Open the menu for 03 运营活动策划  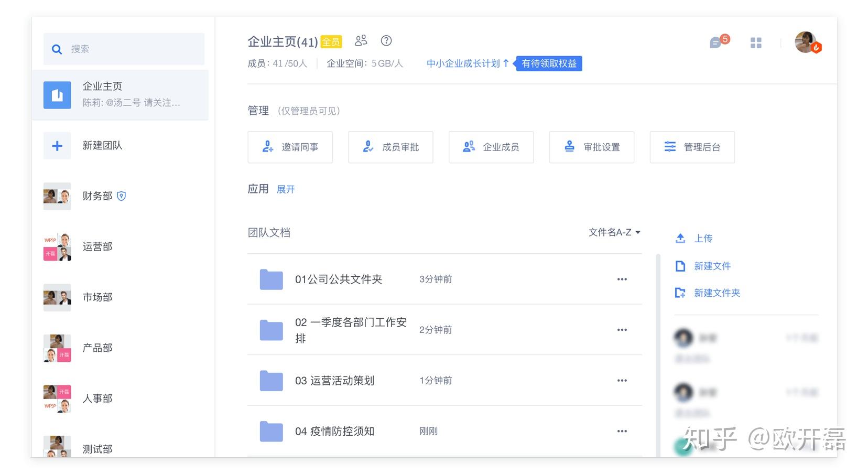point(622,380)
